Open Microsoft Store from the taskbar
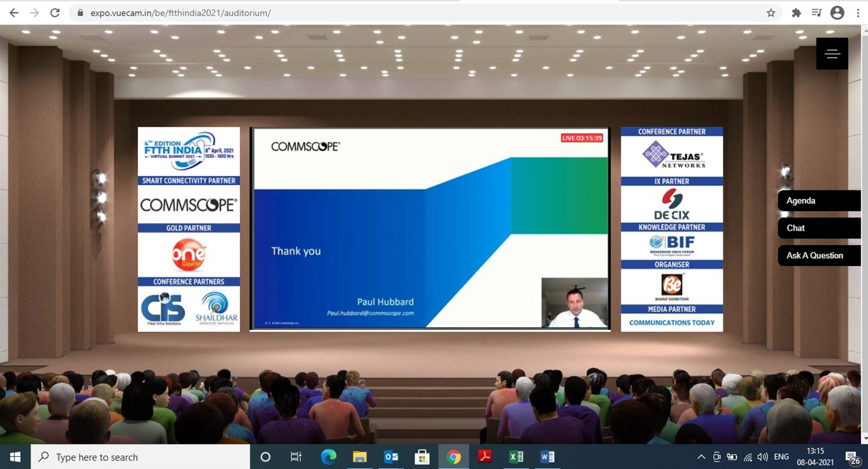This screenshot has height=469, width=868. [x=423, y=457]
